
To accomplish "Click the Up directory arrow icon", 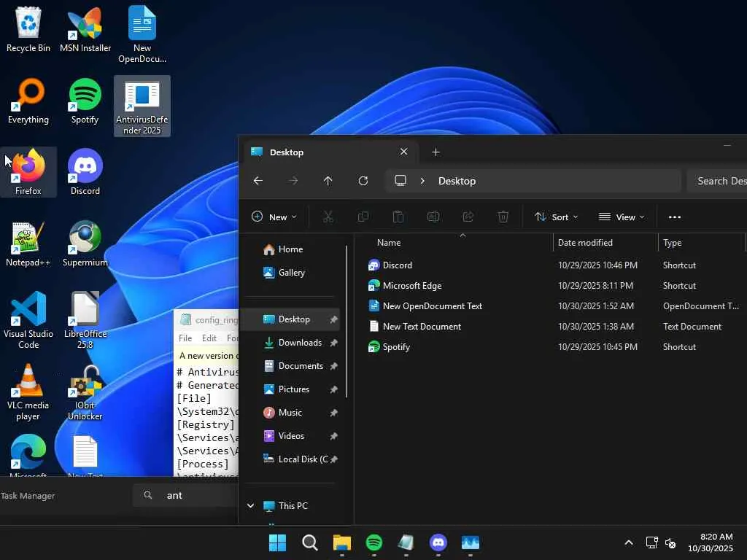I will [328, 181].
